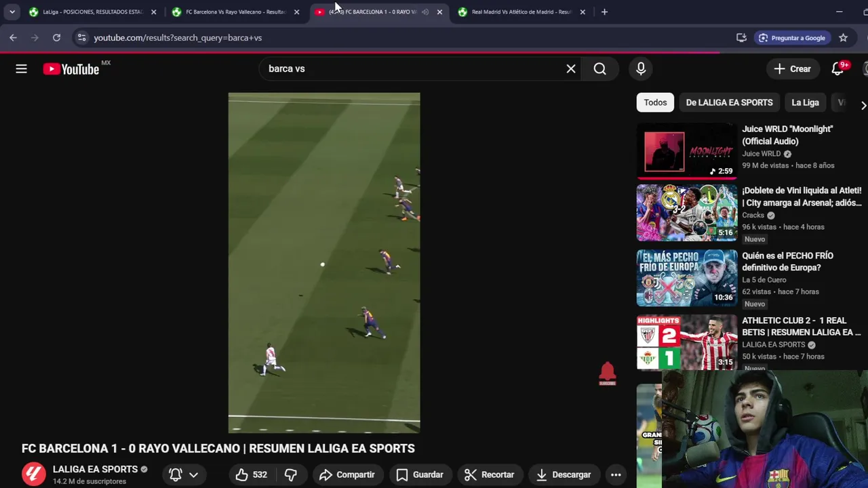Open LALIGA EA SPORTS channel avatar
The height and width of the screenshot is (488, 868).
coord(34,474)
